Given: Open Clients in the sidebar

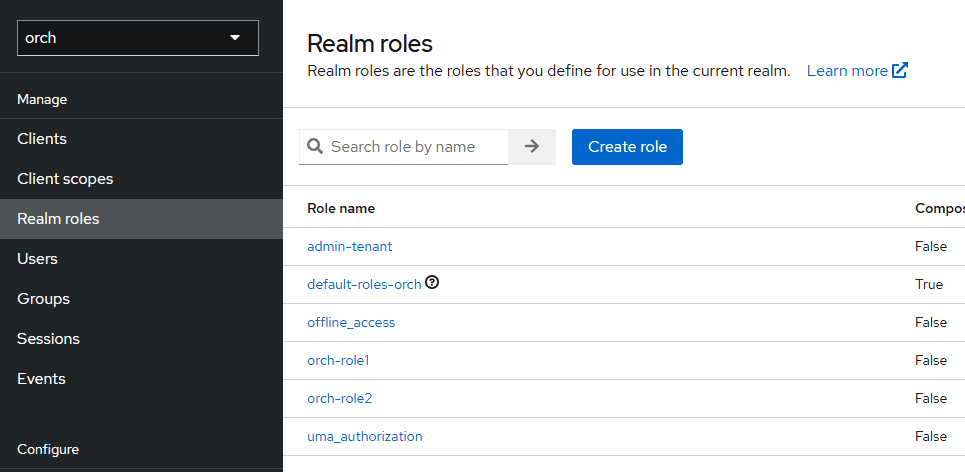Looking at the screenshot, I should point(42,139).
